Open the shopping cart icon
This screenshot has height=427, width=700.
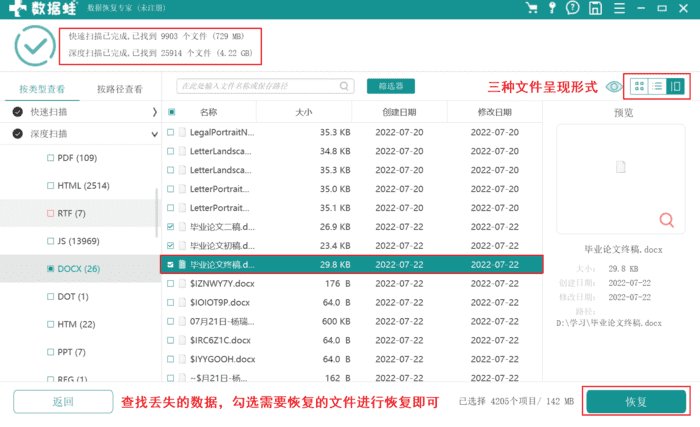(532, 8)
